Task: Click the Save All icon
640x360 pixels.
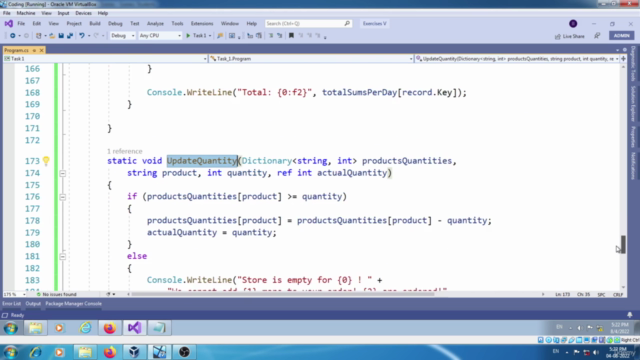Action: coord(70,36)
